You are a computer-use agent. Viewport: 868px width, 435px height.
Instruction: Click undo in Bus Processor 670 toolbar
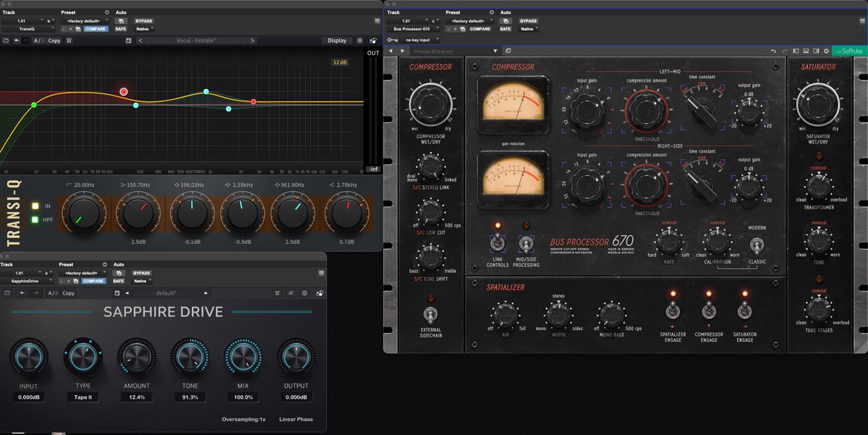click(773, 51)
